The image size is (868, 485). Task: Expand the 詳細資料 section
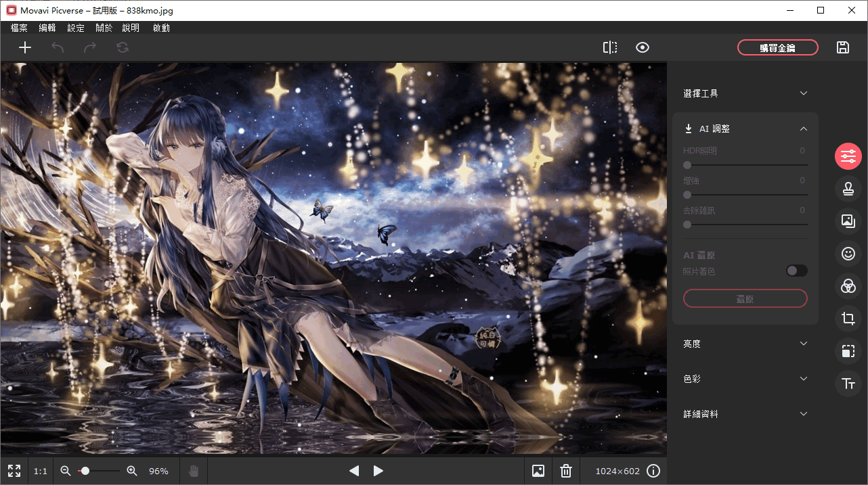(x=745, y=414)
